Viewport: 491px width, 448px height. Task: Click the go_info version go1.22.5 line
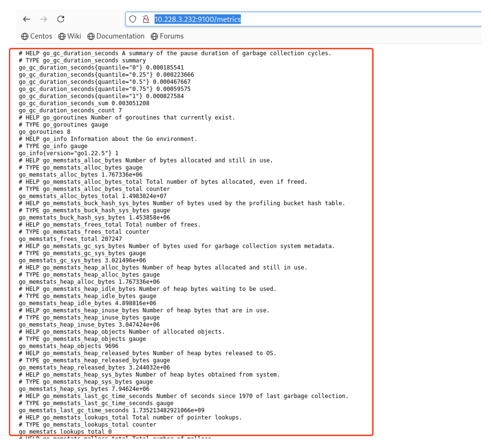click(69, 153)
